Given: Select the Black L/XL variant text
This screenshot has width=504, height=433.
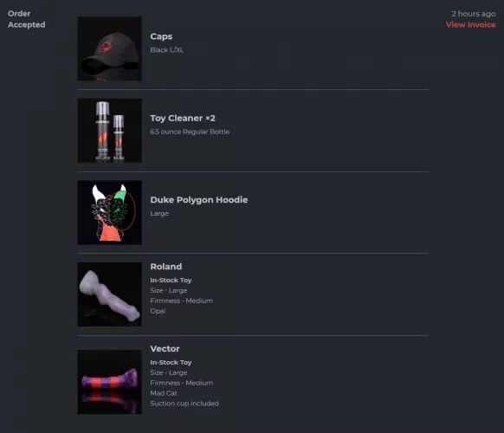Looking at the screenshot, I should pos(167,50).
